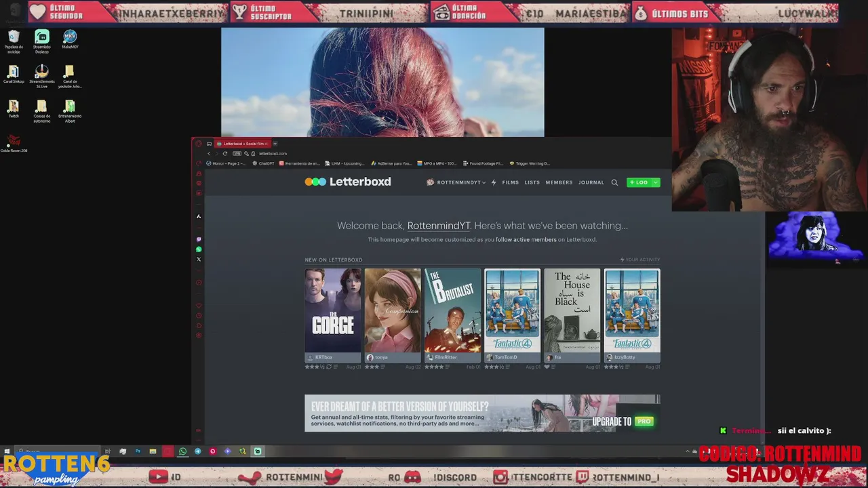Viewport: 868px width, 488px height.
Task: Open MakeMKV desktop shortcut
Action: coord(70,39)
